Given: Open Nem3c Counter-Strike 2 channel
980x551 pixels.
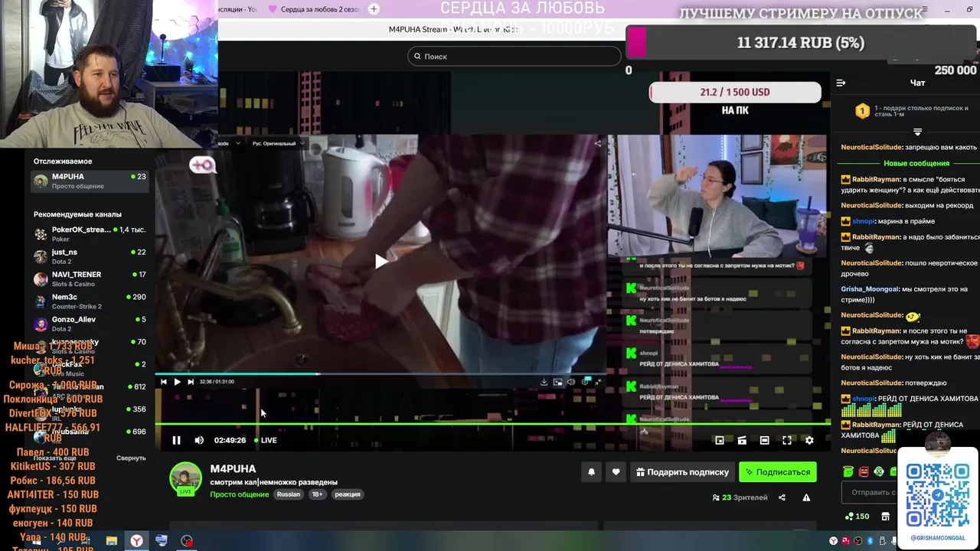Looking at the screenshot, I should 90,302.
